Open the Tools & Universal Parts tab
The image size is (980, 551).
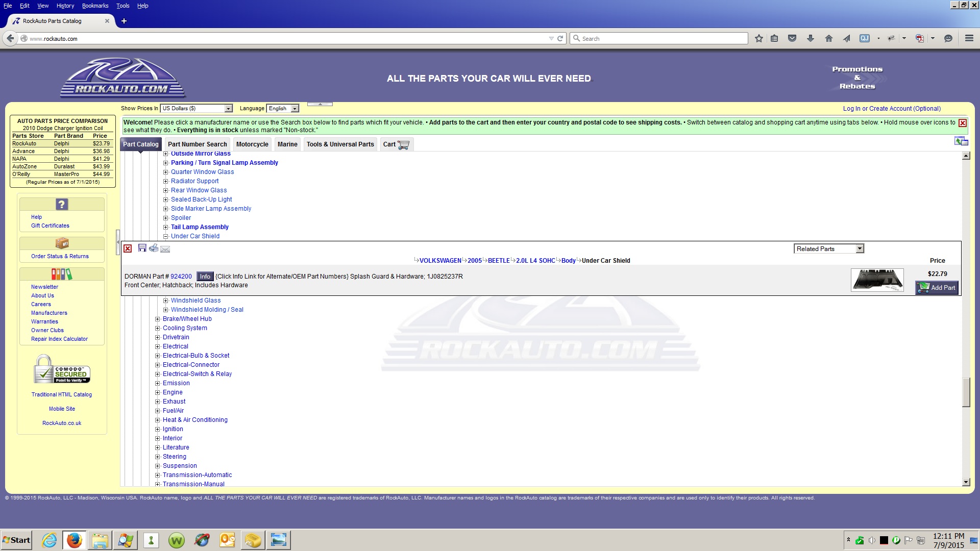coord(340,144)
